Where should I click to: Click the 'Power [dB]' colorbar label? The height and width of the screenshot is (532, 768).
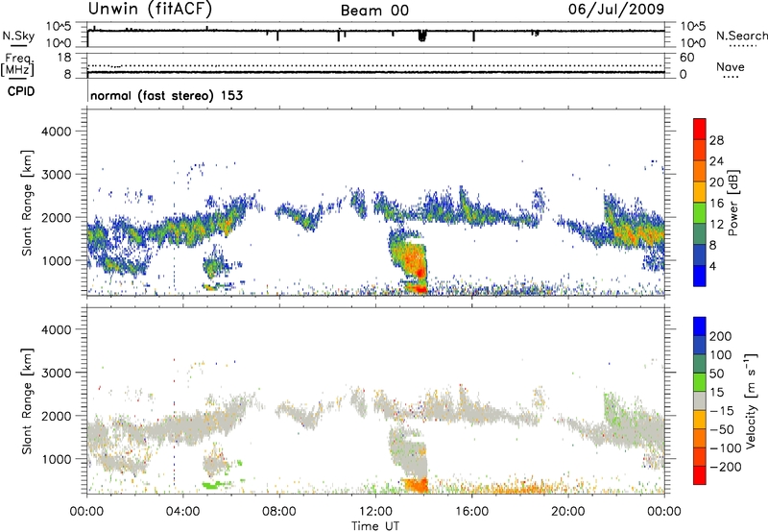pos(733,203)
